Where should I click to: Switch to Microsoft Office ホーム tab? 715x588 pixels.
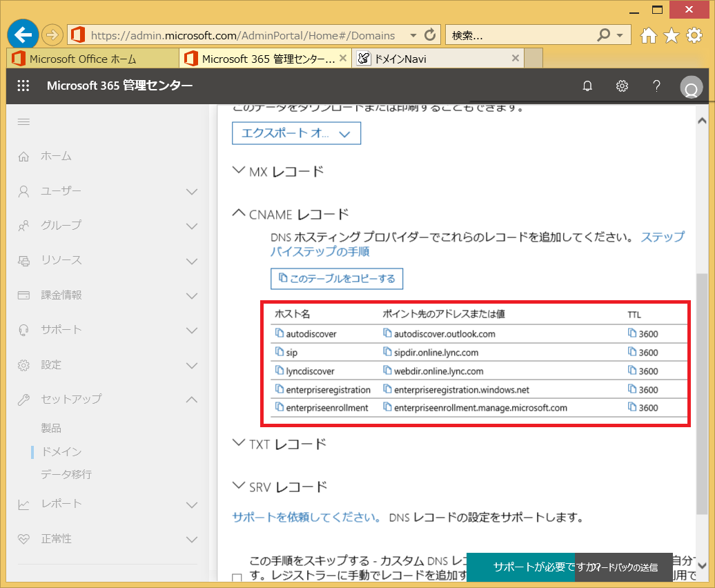pyautogui.click(x=92, y=59)
